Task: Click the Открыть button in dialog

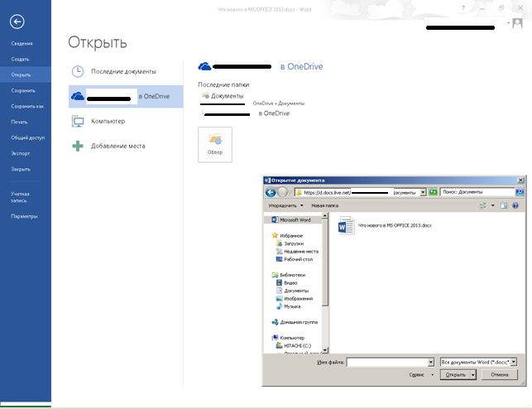Action: coord(455,375)
